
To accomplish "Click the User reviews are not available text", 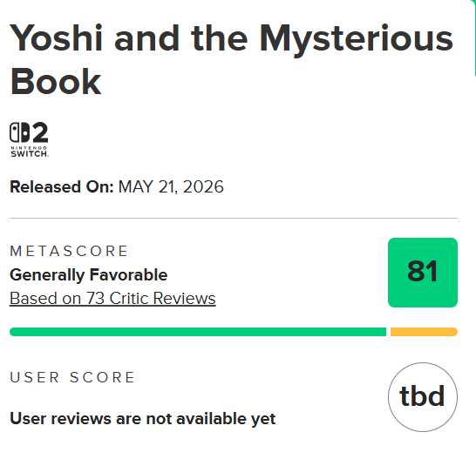I will pyautogui.click(x=143, y=419).
